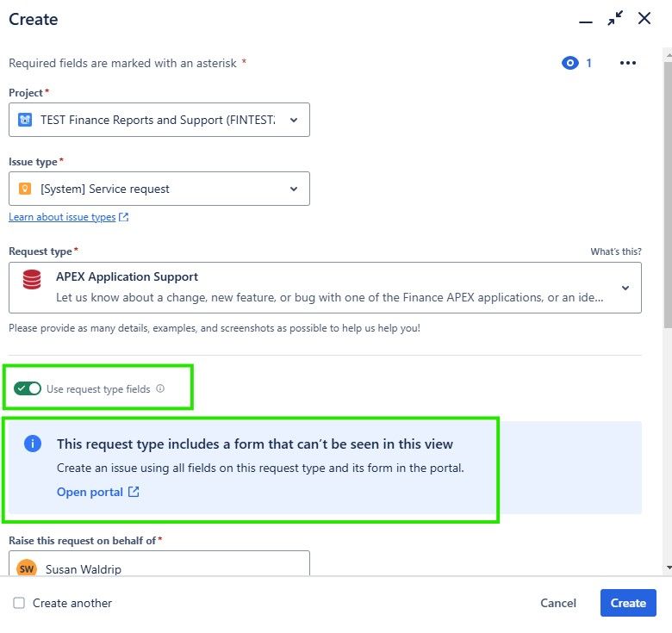This screenshot has height=633, width=672.
Task: Click the What's this? link
Action: coord(616,251)
